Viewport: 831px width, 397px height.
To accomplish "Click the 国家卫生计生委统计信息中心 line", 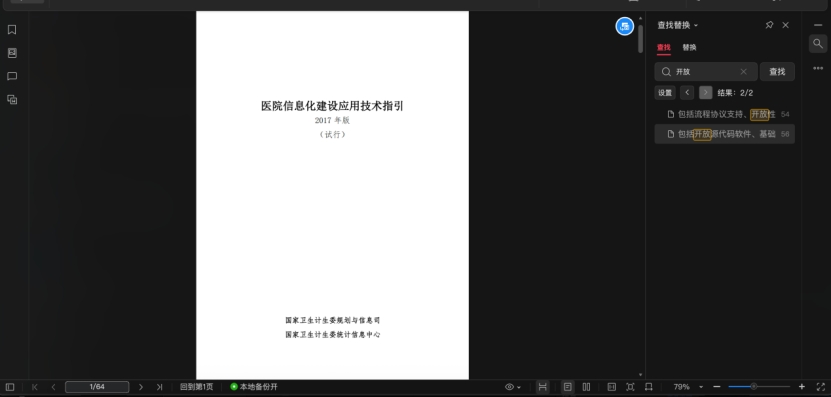I will click(x=332, y=334).
